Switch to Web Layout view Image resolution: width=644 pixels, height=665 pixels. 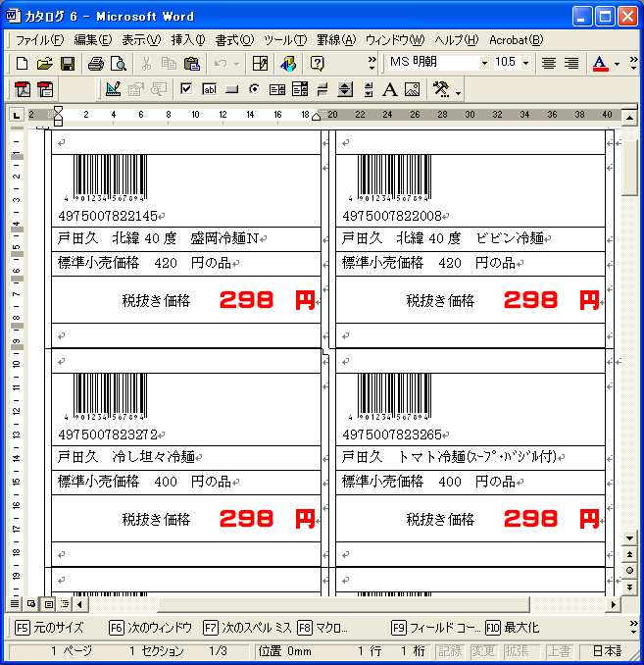pyautogui.click(x=31, y=603)
